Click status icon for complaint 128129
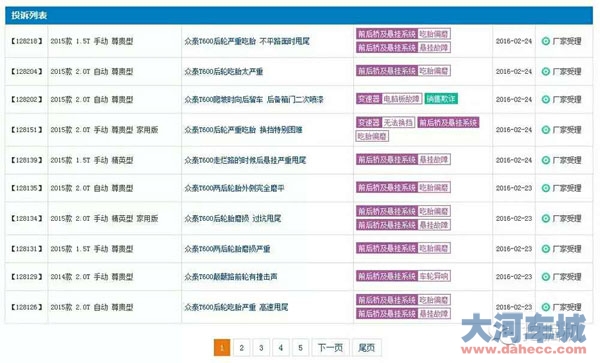The width and height of the screenshot is (600, 363). pyautogui.click(x=546, y=277)
